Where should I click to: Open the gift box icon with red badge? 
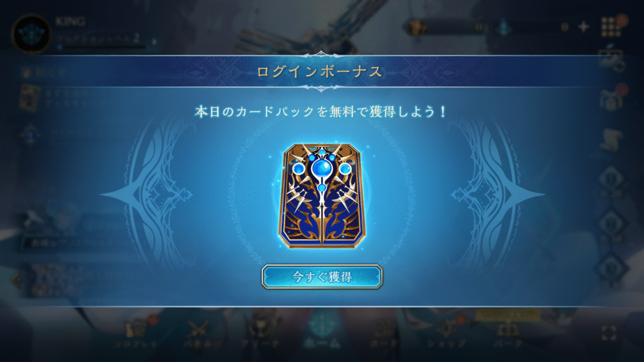(x=612, y=99)
